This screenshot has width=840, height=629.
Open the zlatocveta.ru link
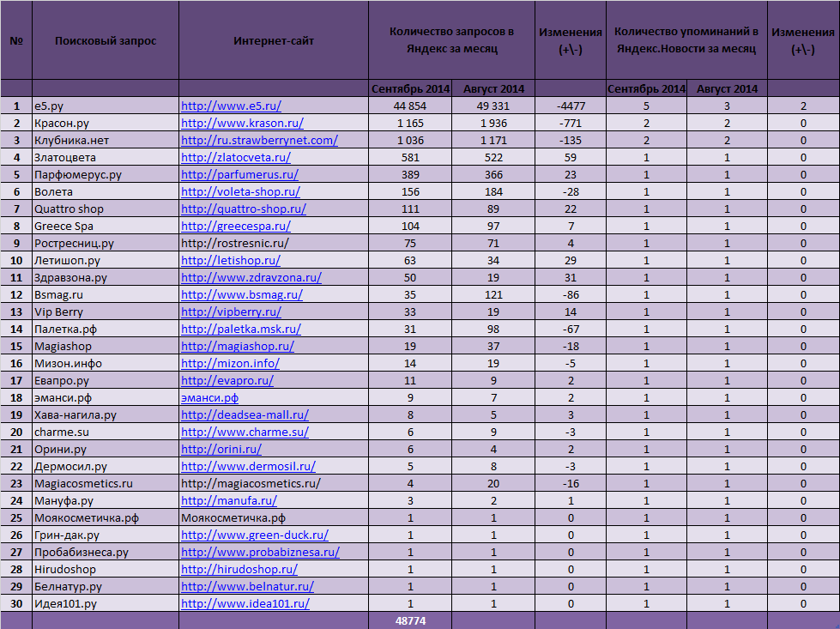pos(236,158)
